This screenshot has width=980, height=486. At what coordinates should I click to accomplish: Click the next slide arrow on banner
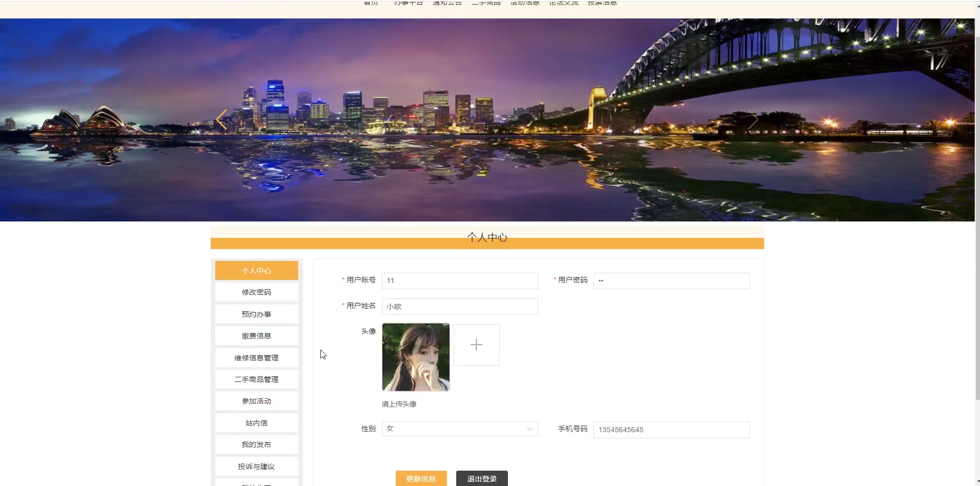(753, 119)
